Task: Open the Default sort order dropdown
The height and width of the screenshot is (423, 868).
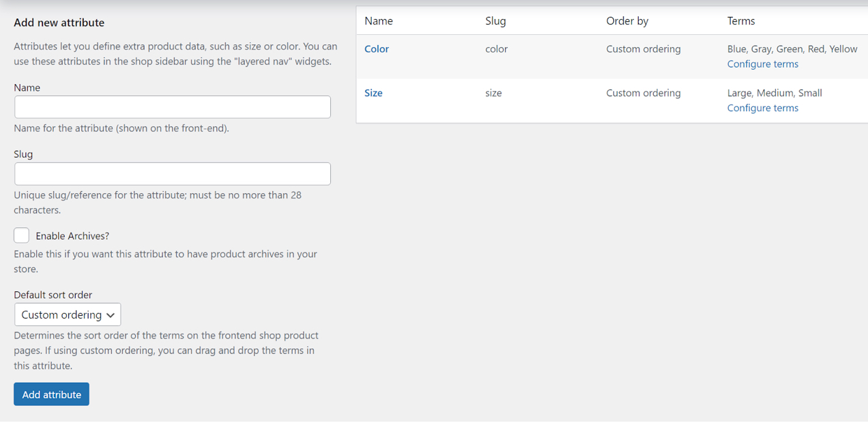Action: pos(68,314)
